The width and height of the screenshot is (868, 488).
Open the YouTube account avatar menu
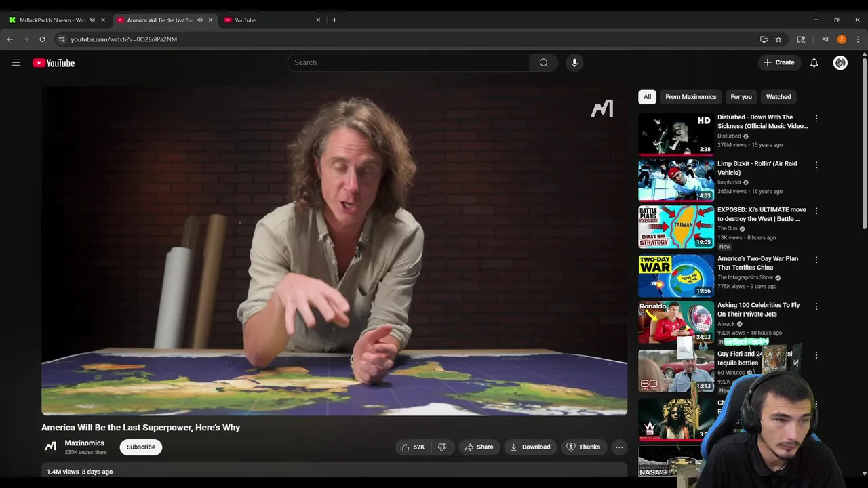pyautogui.click(x=840, y=63)
